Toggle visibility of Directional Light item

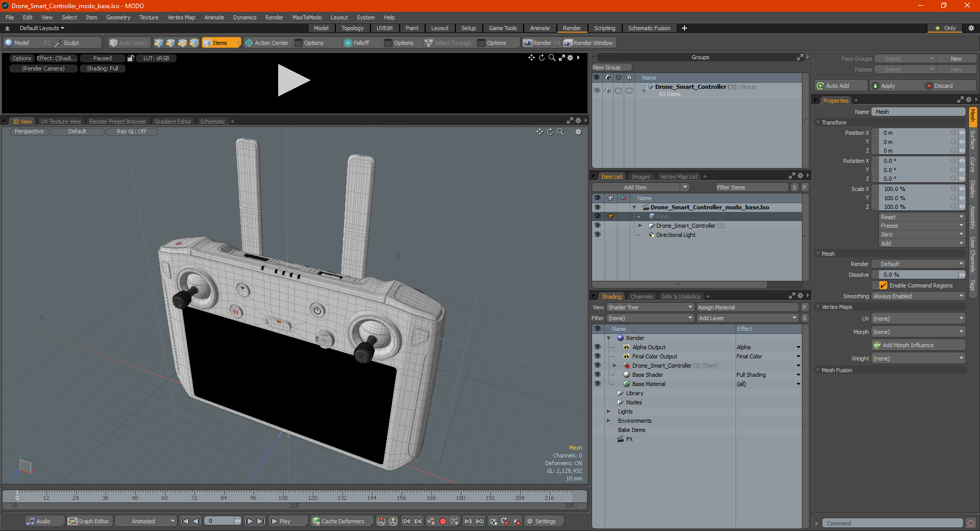597,235
